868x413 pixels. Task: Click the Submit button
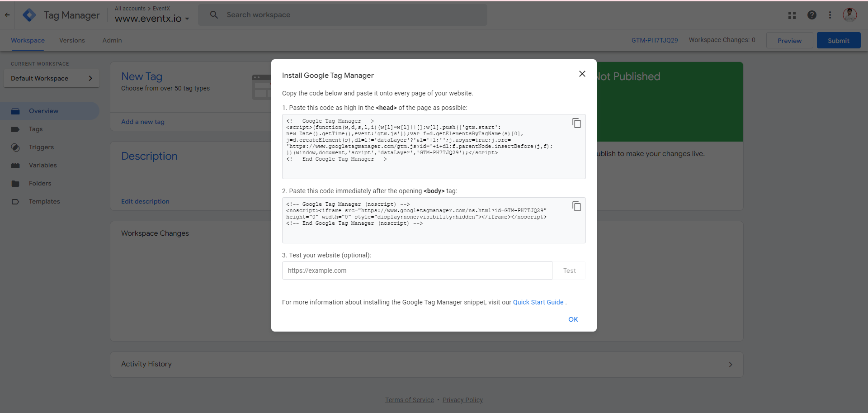(x=838, y=41)
